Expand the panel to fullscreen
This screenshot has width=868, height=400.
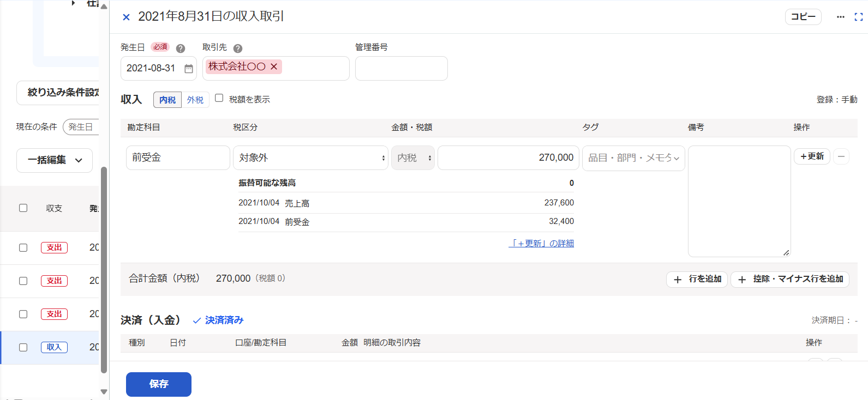click(859, 17)
